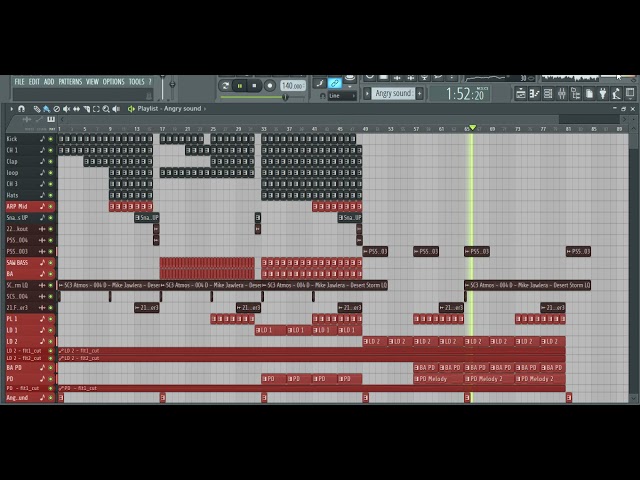Viewport: 640px width, 480px height.
Task: Select the Draw pencil tool
Action: tap(37, 109)
